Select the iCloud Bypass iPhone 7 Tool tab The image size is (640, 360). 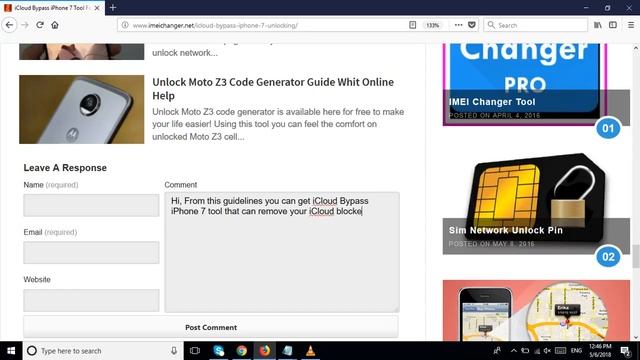click(52, 8)
